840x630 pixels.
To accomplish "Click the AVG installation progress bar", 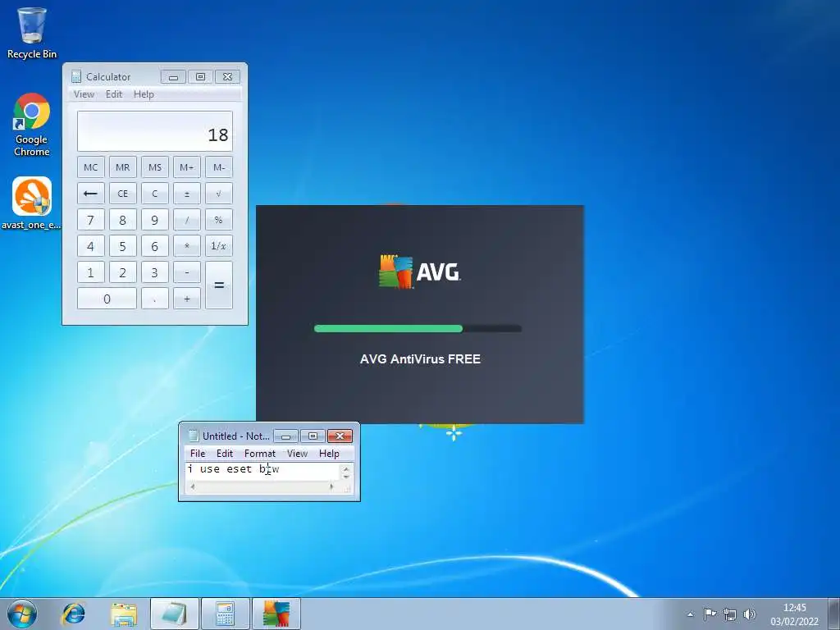I will pyautogui.click(x=418, y=328).
